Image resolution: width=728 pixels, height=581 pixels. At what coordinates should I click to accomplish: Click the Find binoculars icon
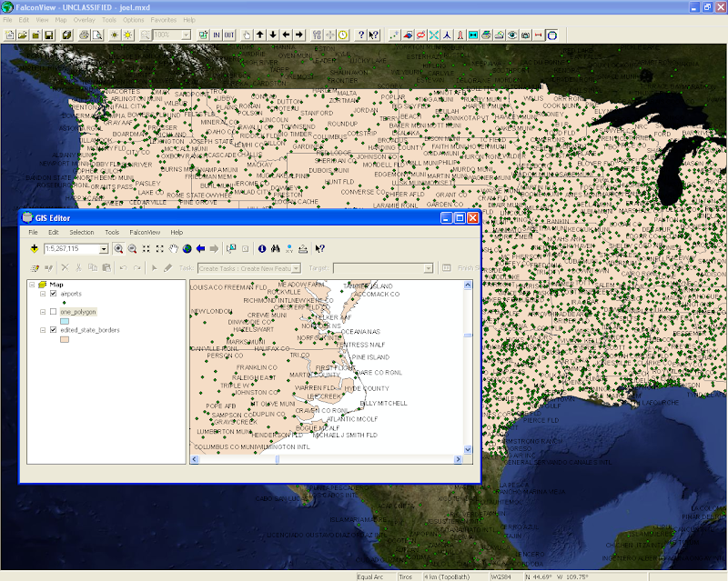pos(276,249)
